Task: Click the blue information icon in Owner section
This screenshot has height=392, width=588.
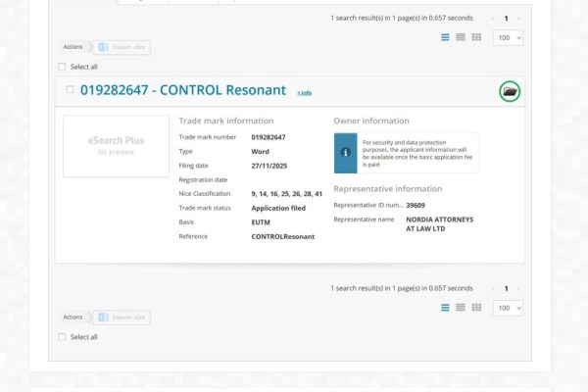Action: point(344,153)
